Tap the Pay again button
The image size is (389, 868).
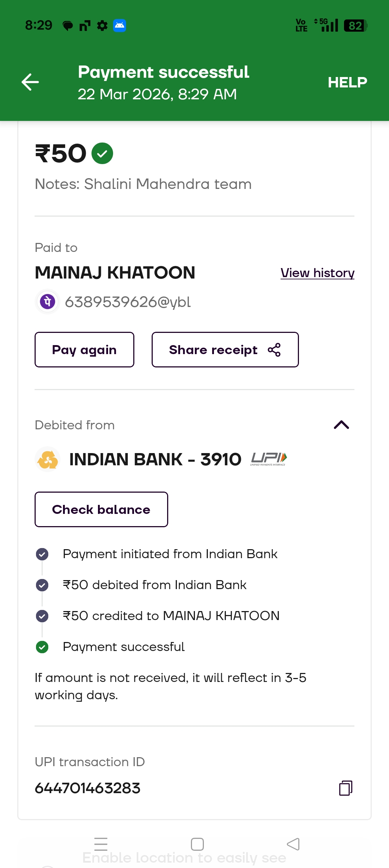click(x=84, y=350)
